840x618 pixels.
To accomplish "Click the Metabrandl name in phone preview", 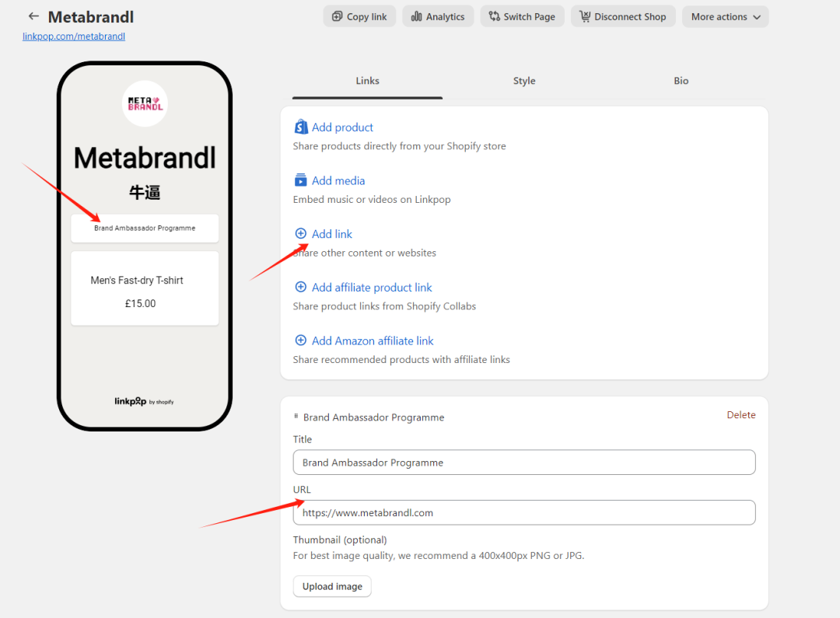I will [145, 158].
